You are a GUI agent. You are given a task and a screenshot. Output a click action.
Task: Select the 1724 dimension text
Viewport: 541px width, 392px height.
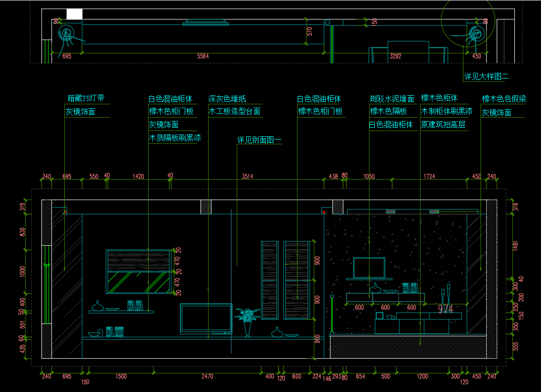429,176
